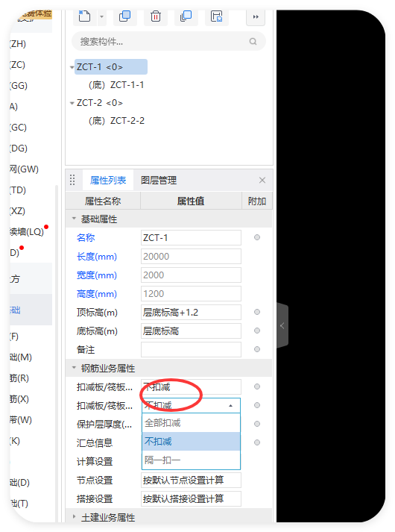This screenshot has height=532, width=395.
Task: Select the (GC) sidebar item
Action: 19,128
